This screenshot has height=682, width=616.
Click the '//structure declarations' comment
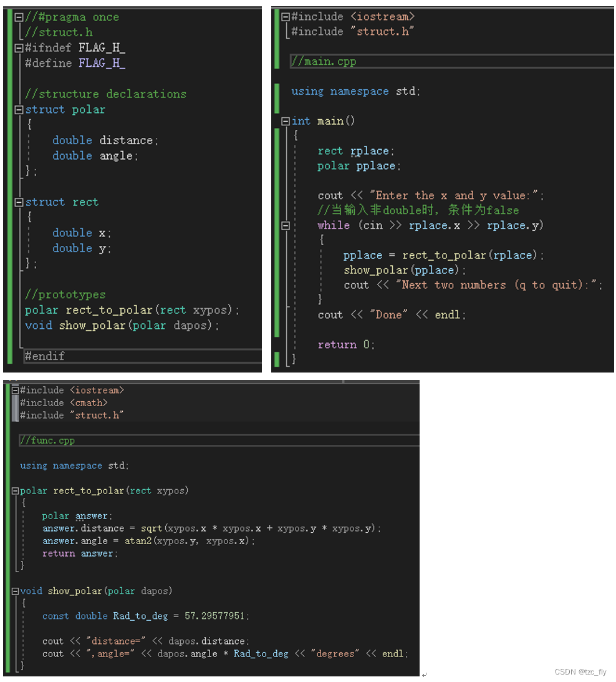point(105,94)
